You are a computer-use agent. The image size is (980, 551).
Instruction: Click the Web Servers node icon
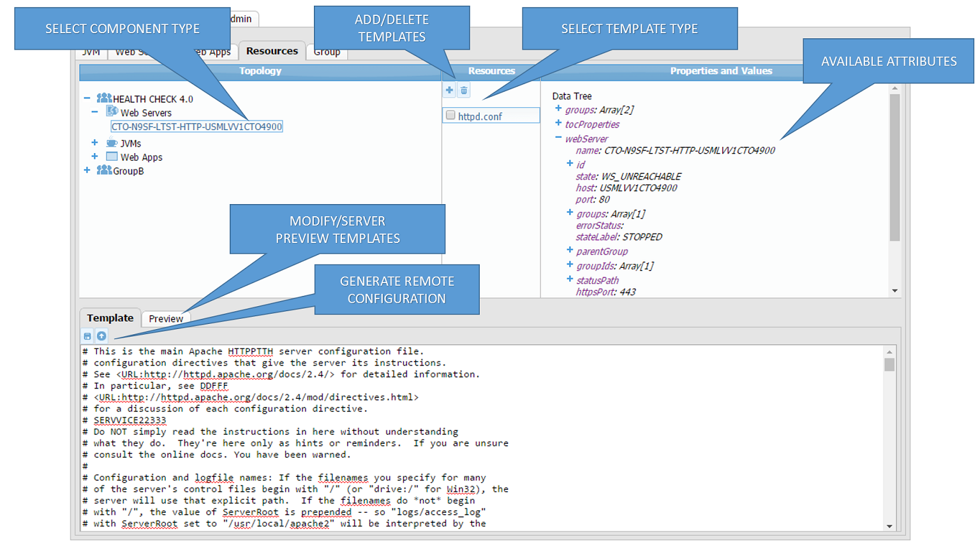112,112
